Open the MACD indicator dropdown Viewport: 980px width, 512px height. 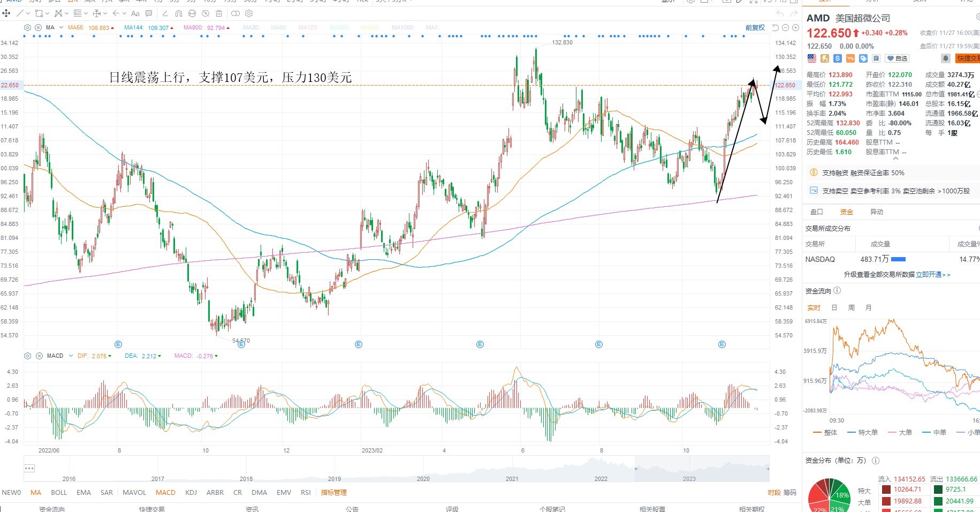coord(71,356)
